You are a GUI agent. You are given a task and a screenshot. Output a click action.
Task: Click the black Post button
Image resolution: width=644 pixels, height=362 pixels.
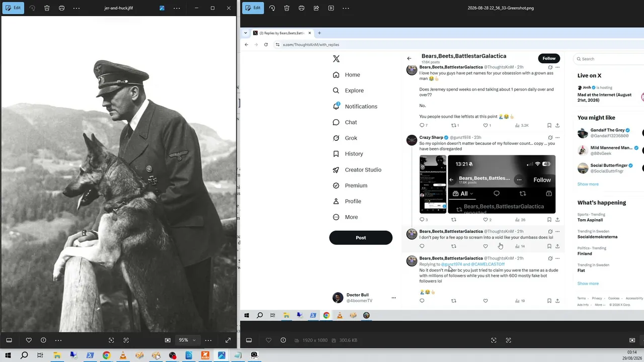361,238
